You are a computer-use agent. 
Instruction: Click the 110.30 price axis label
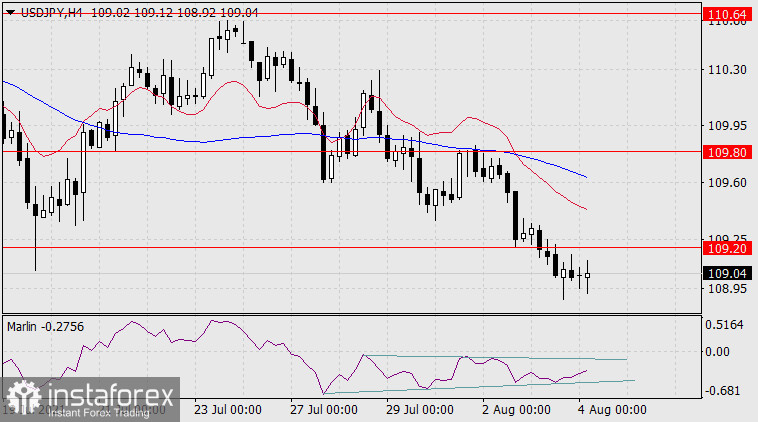[x=727, y=70]
